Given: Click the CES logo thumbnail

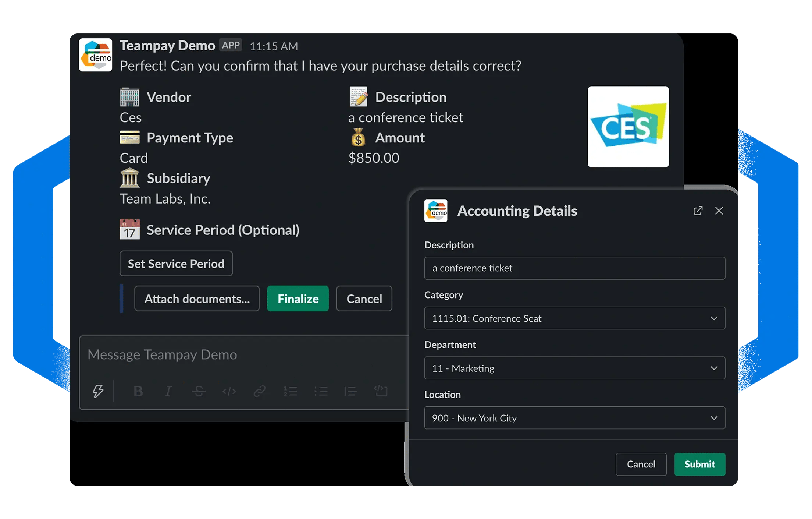Looking at the screenshot, I should click(628, 127).
